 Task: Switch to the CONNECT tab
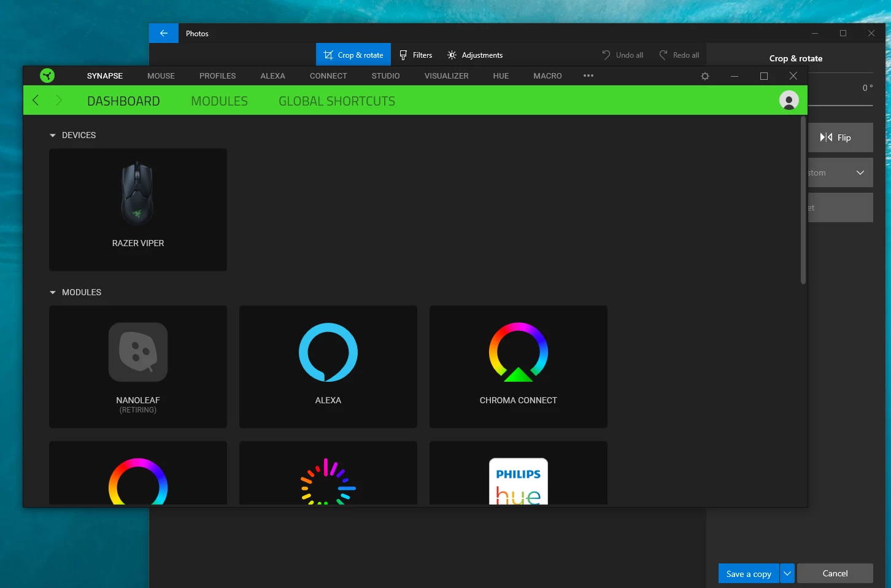(328, 75)
